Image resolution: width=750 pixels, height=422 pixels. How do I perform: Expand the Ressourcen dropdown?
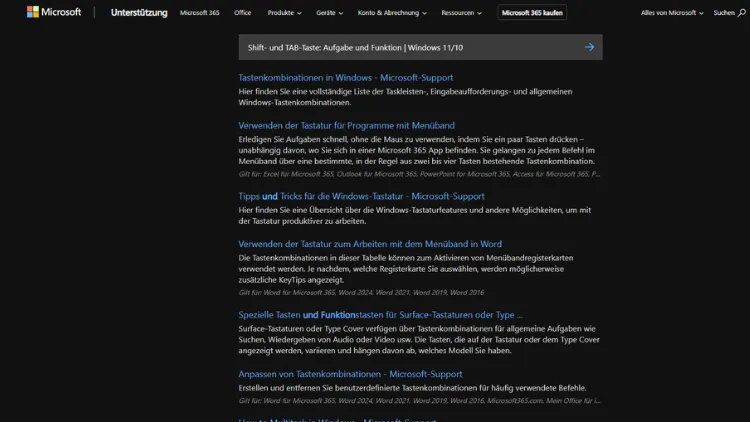[462, 13]
